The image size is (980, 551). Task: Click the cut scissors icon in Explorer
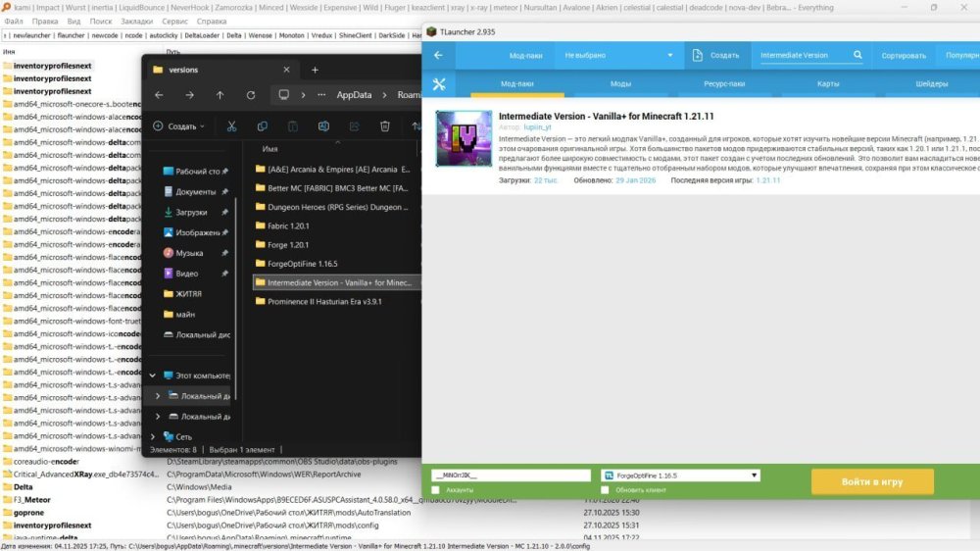click(231, 126)
